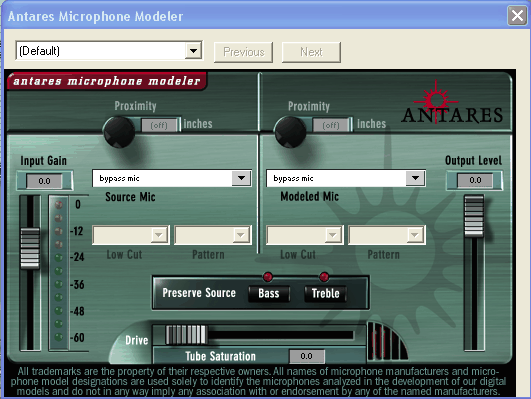Click the Input Gain fader handle
Image resolution: width=531 pixels, height=399 pixels.
(30, 248)
